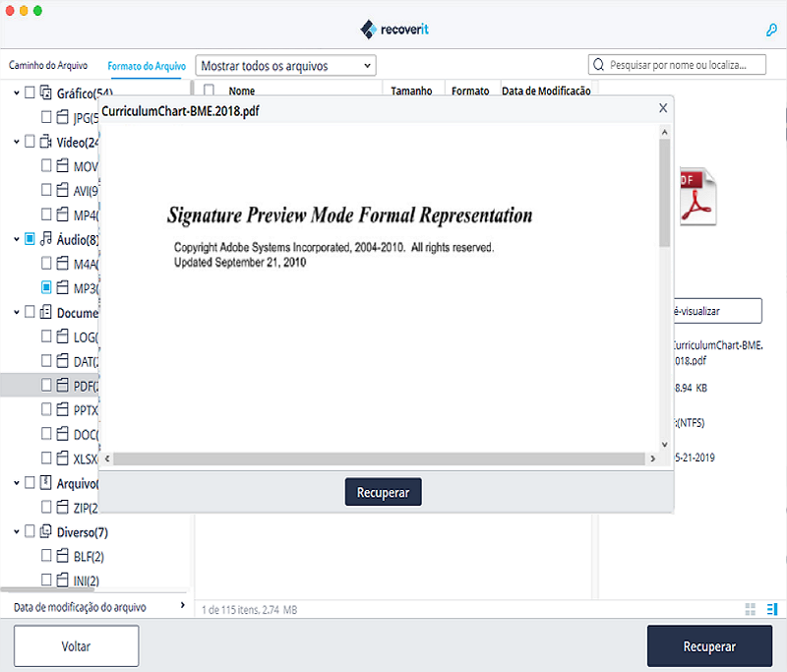Click the preview scroll-left arrow

(107, 458)
